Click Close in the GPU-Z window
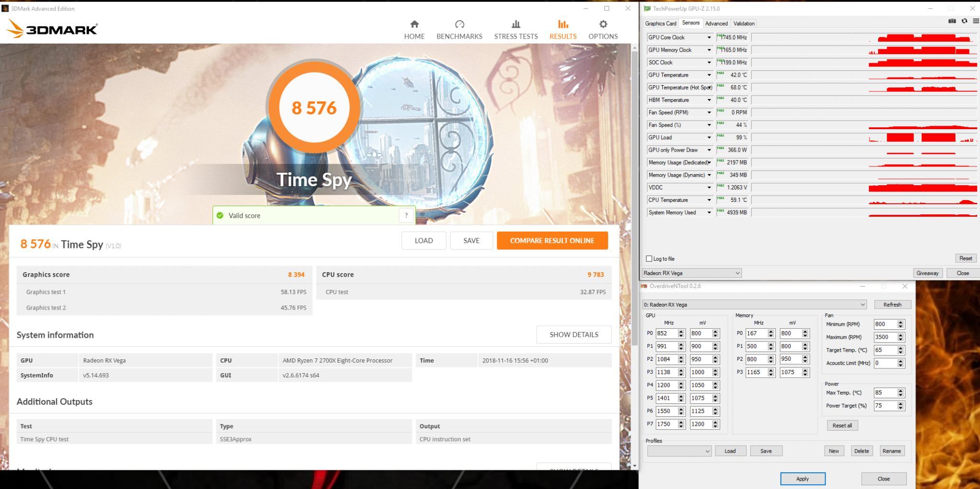 point(963,273)
